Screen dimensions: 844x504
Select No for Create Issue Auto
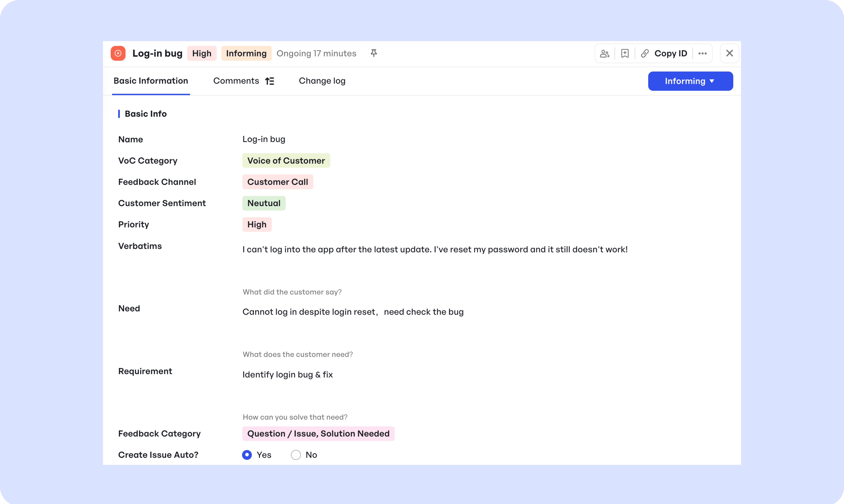click(296, 455)
